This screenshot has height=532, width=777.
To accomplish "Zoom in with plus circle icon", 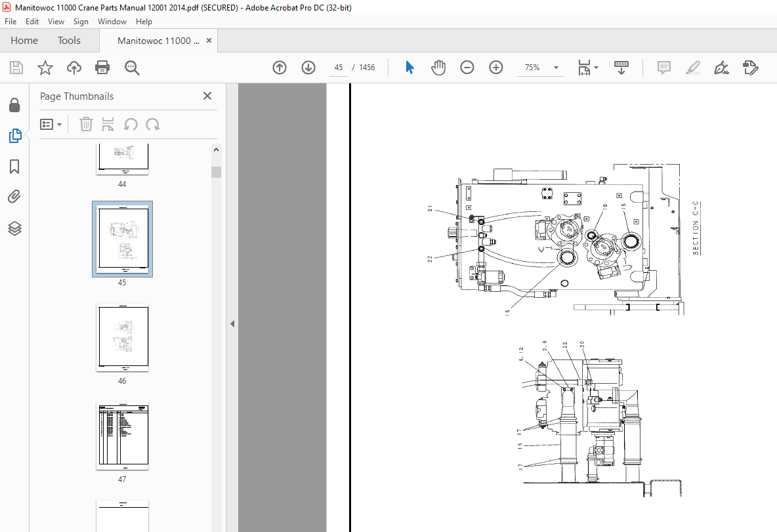I will coord(495,68).
